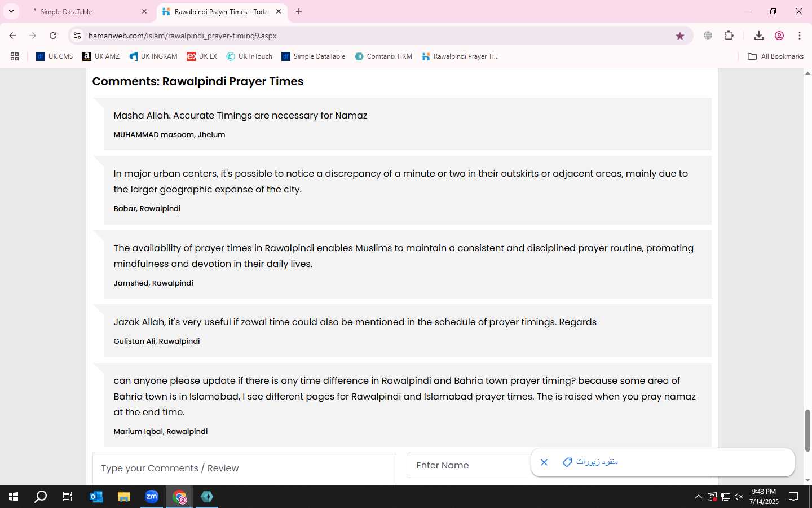Screen dimensions: 812x508
Task: Click the Babar, Rawalpindi author name
Action: 147,208
